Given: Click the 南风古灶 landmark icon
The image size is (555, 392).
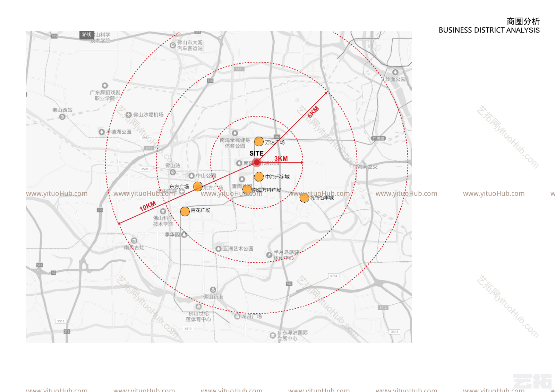Looking at the screenshot, I should point(134,241).
